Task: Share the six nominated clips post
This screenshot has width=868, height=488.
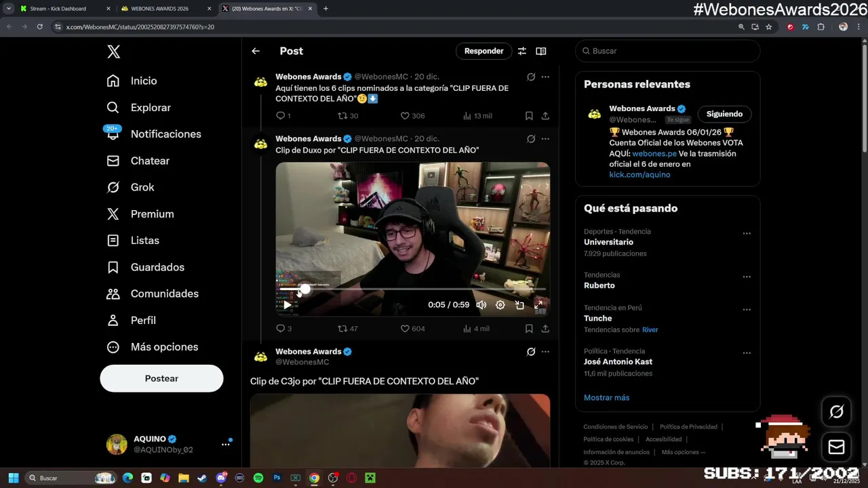Action: pyautogui.click(x=545, y=116)
